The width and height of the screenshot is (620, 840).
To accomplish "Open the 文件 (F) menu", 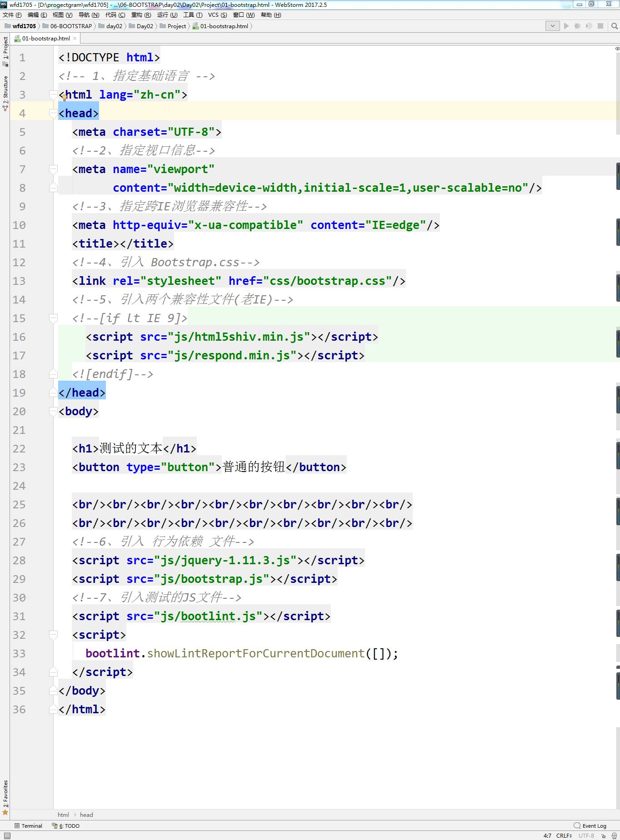I will (x=12, y=15).
